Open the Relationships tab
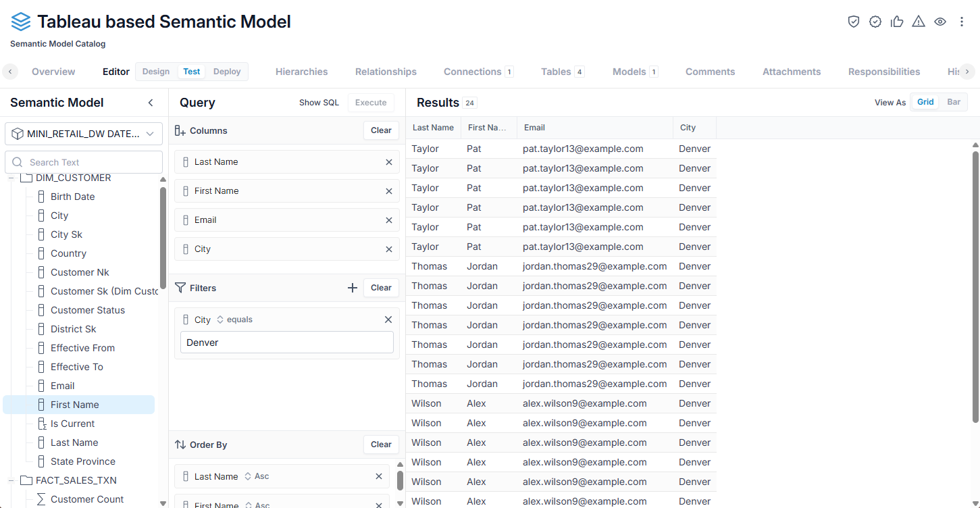This screenshot has width=980, height=508. (x=386, y=72)
